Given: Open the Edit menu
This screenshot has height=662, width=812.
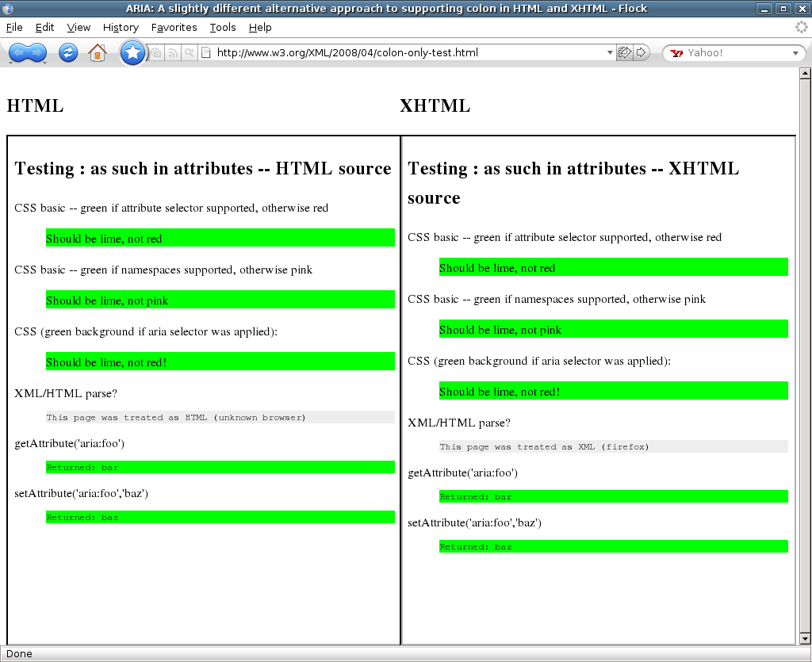Looking at the screenshot, I should (x=44, y=28).
